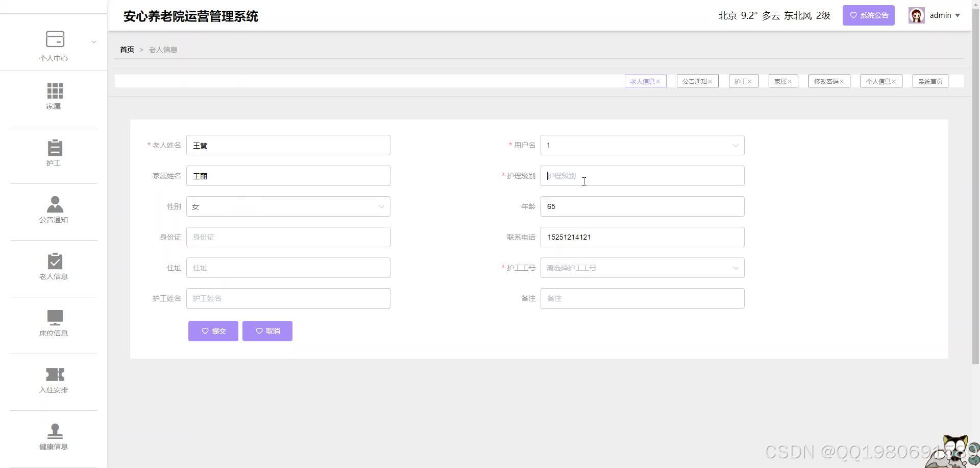Open the 性别 dropdown

click(x=288, y=206)
